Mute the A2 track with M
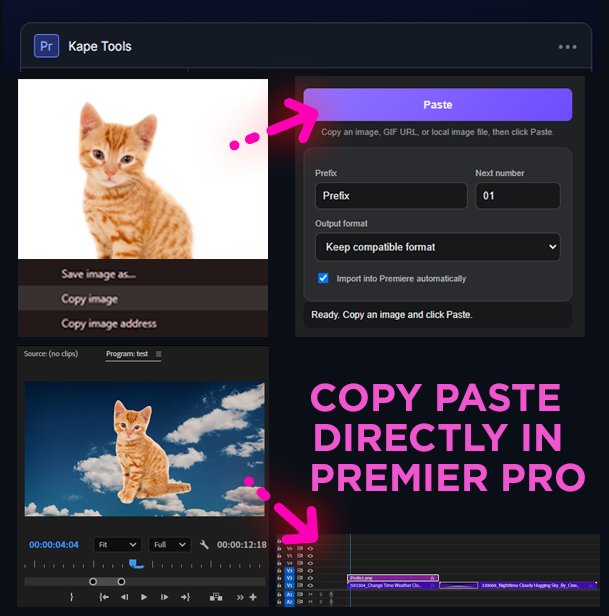 pyautogui.click(x=310, y=602)
